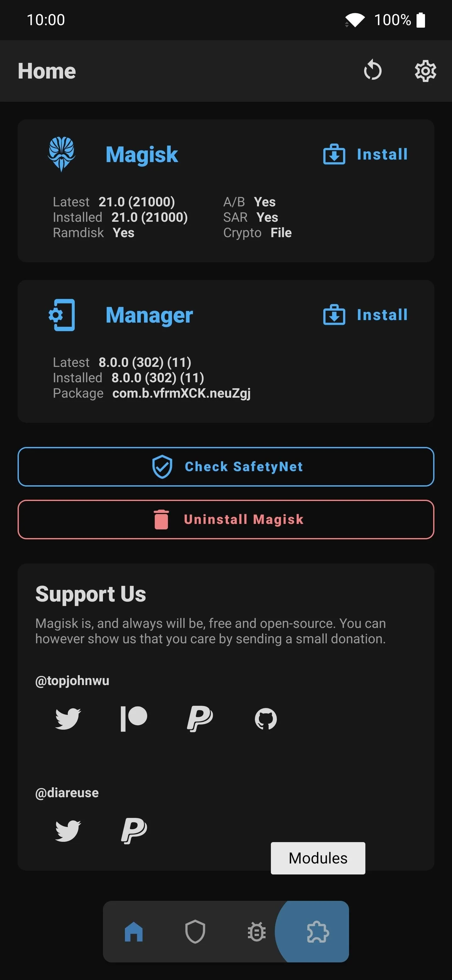Screen dimensions: 452x980
Task: Click the Manager phone-gear icon
Action: coord(62,315)
